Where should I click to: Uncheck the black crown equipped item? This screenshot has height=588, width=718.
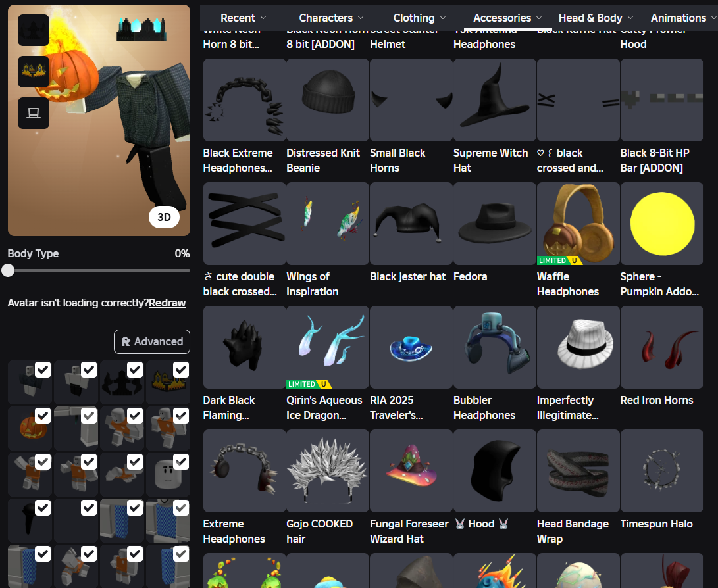click(135, 369)
